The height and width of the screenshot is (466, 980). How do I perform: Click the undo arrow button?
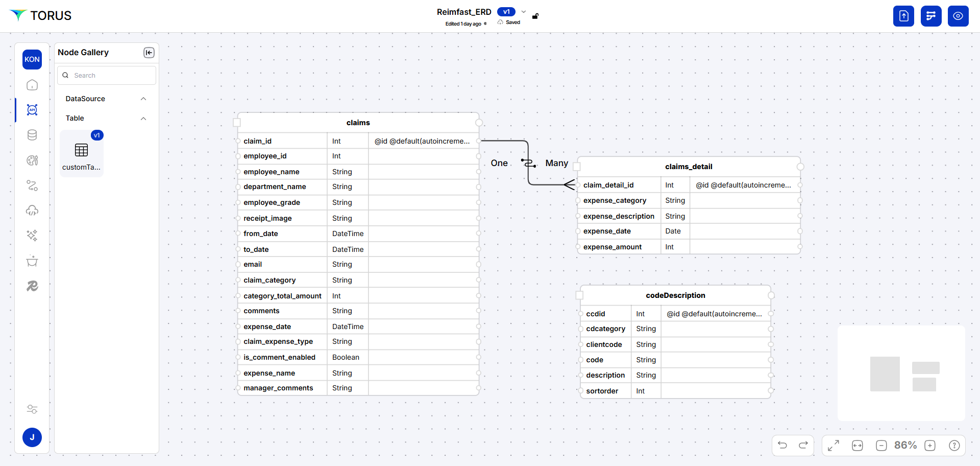(x=782, y=445)
